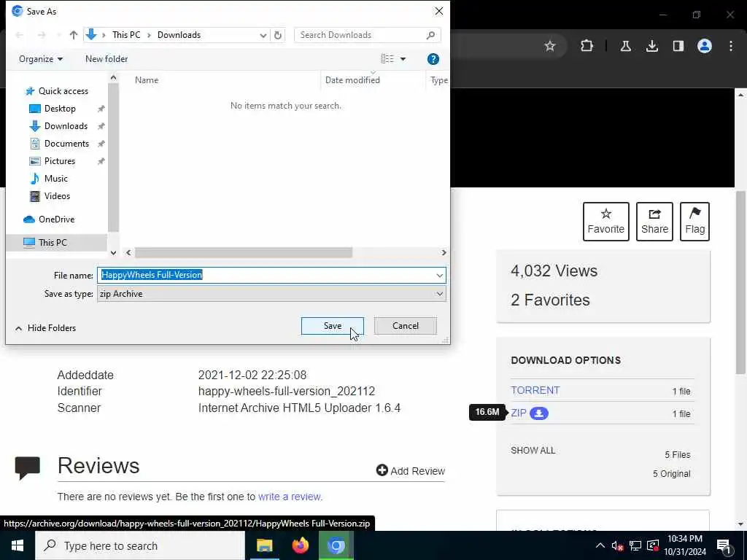Select Quick access in the sidebar
747x560 pixels.
pyautogui.click(x=63, y=91)
